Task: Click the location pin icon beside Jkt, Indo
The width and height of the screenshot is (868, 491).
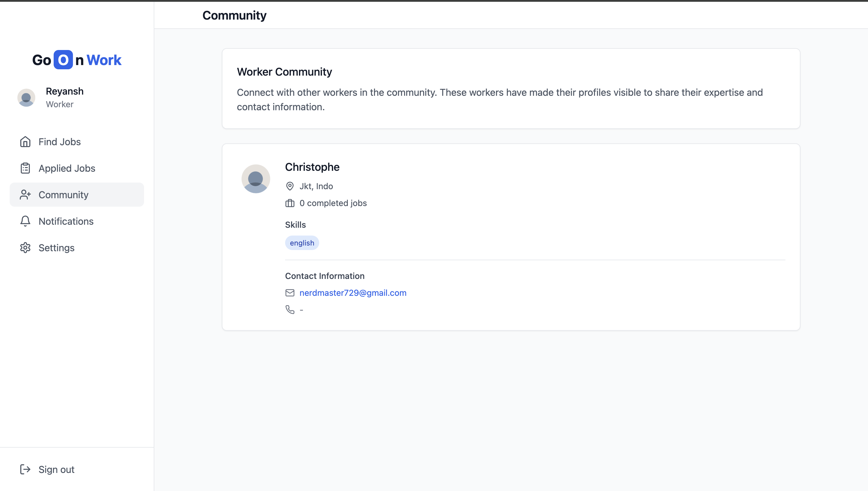Action: click(x=290, y=186)
